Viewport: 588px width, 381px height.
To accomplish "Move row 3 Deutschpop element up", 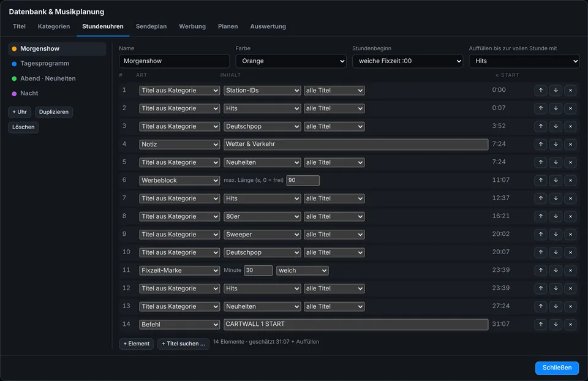I will pos(540,126).
